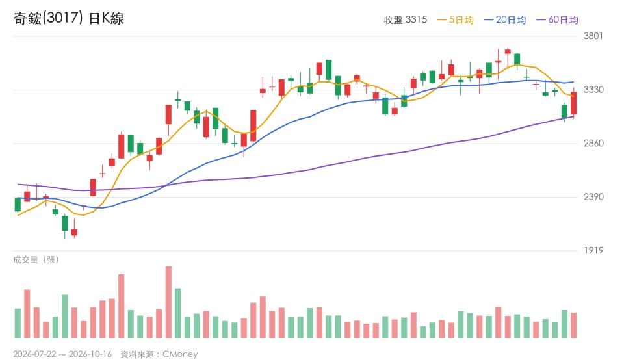Screen dimensions: 624x364
Task: Click the purple line sample beside 60日均
Action: pyautogui.click(x=541, y=20)
